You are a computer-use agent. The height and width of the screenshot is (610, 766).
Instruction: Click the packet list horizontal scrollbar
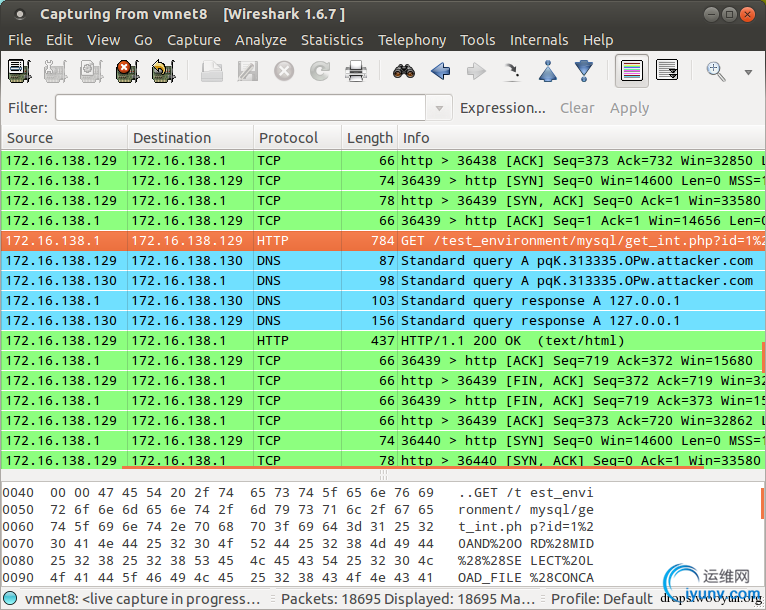point(413,467)
